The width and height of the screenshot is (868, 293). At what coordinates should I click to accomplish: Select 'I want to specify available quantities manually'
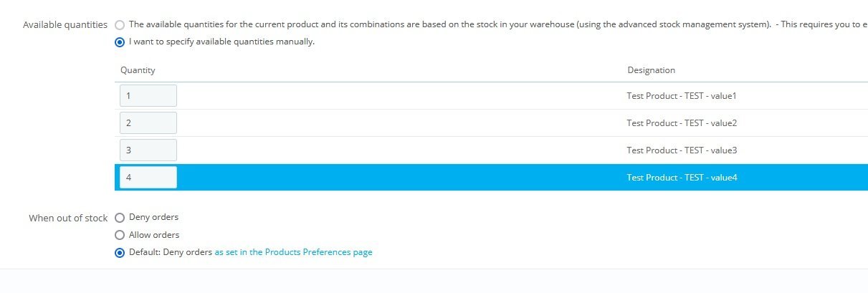(120, 42)
